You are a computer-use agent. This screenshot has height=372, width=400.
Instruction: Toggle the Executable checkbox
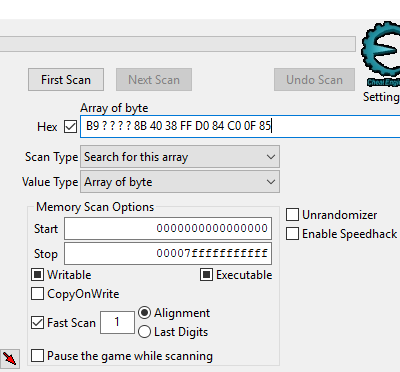[206, 275]
